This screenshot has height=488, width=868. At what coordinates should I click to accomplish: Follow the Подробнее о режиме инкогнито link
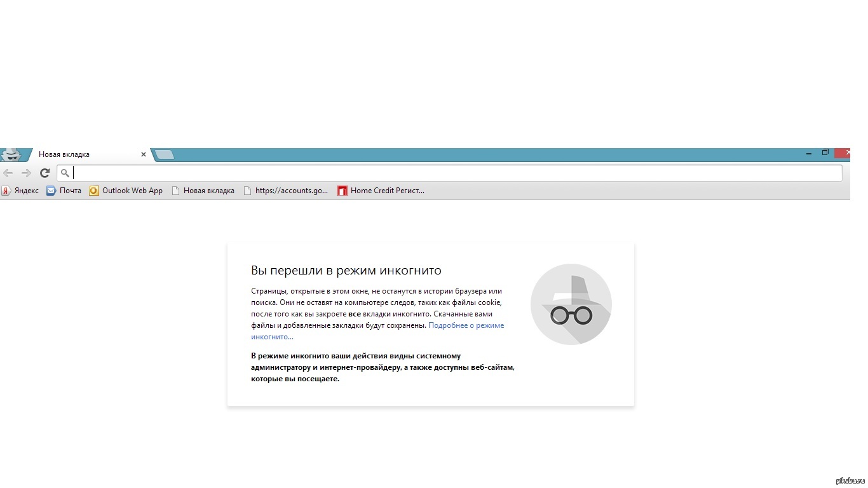466,325
